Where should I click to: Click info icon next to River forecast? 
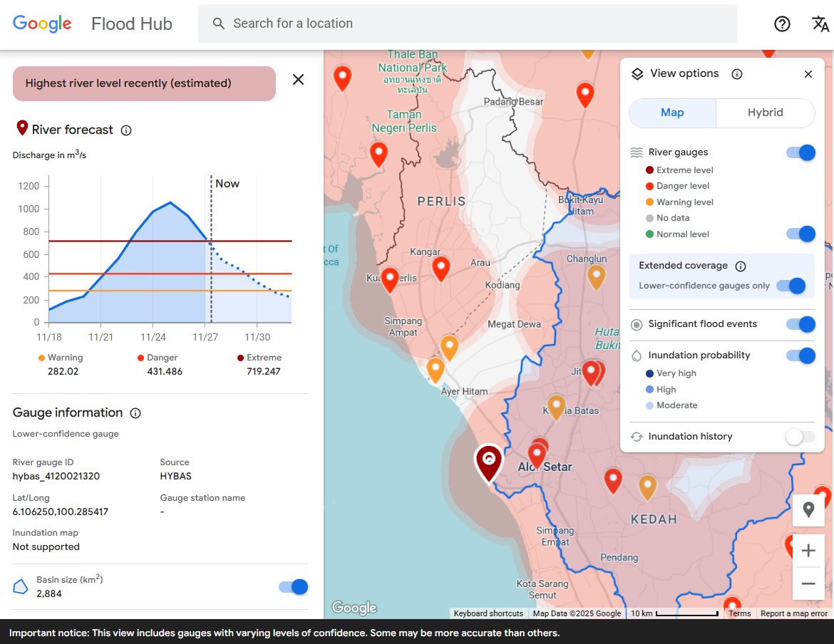126,130
